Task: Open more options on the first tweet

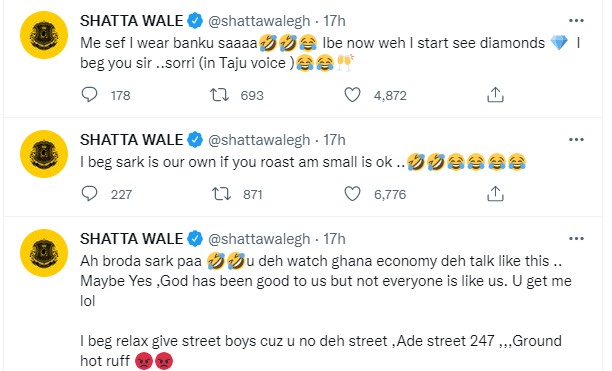Action: click(576, 21)
